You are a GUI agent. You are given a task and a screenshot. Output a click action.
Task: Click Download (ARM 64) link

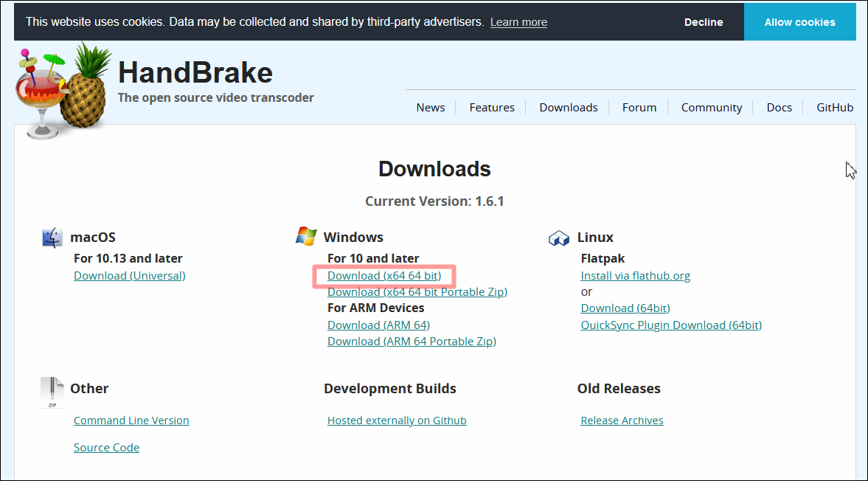(x=378, y=325)
